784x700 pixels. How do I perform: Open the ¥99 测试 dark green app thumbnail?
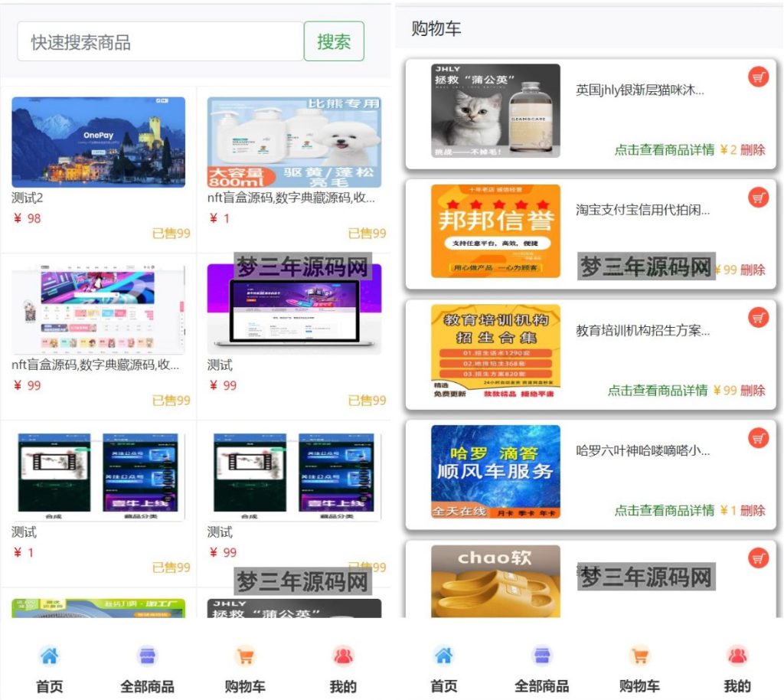[295, 476]
